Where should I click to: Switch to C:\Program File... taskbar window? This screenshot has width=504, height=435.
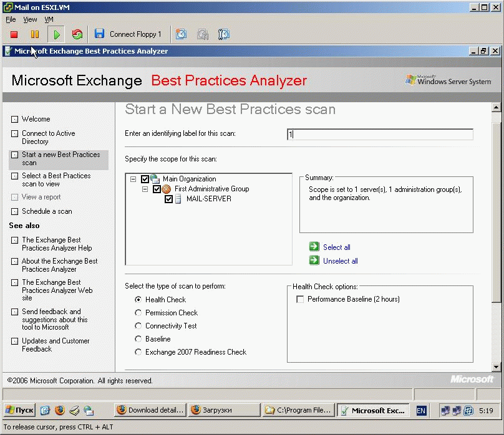(x=298, y=410)
